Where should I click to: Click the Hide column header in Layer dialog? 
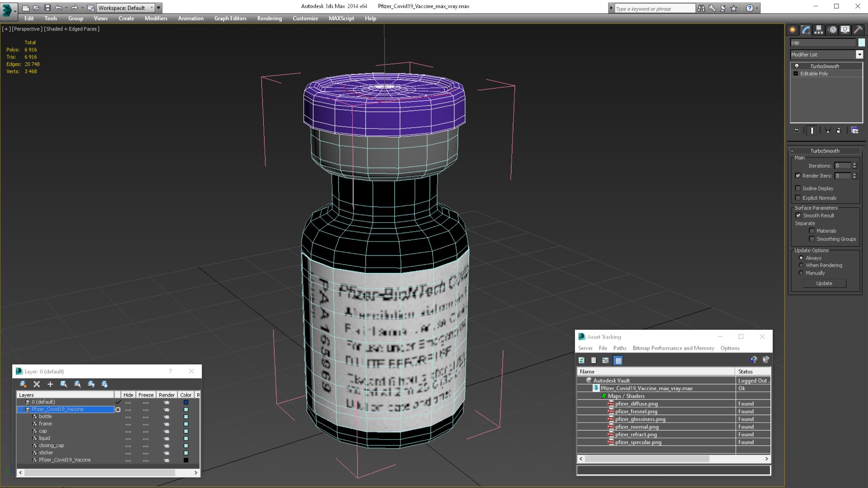click(128, 395)
